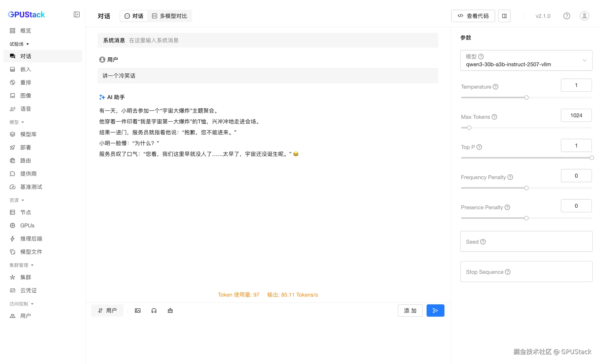Toggle message role 用户 switcher
This screenshot has width=600, height=364.
click(x=107, y=311)
